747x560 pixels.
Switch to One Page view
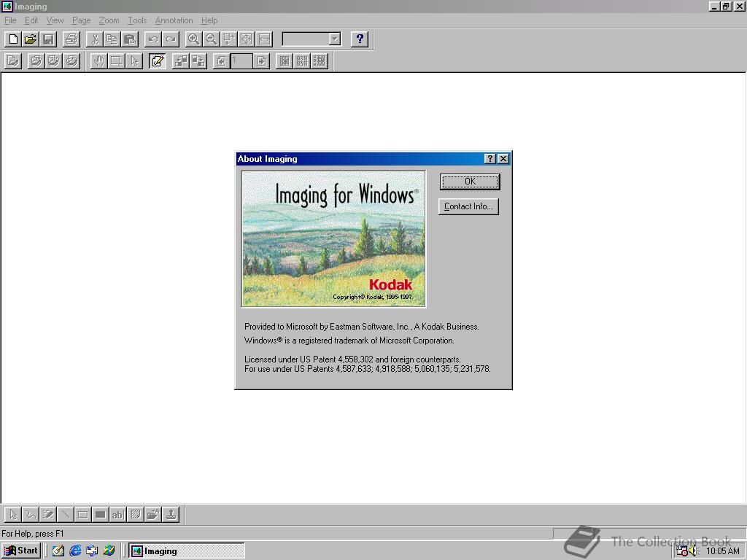coord(285,61)
